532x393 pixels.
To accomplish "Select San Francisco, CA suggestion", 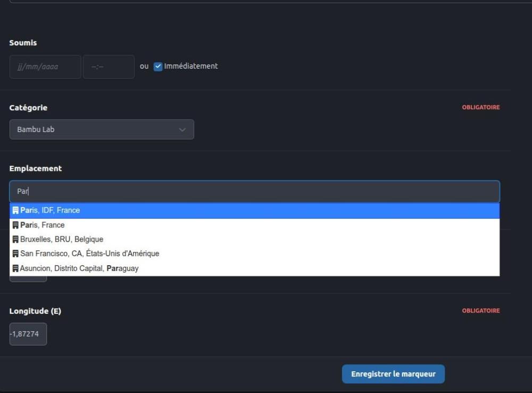I will [254, 253].
